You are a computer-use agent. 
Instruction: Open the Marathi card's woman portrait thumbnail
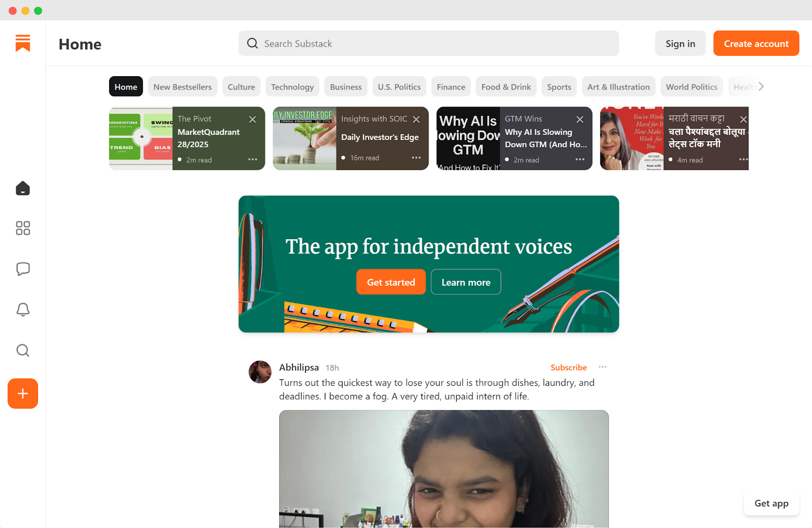tap(632, 138)
